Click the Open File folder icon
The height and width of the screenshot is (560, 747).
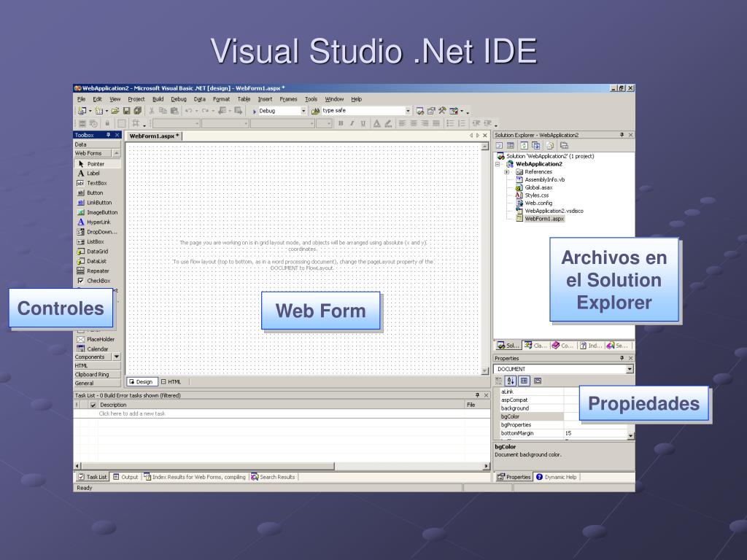coord(115,111)
